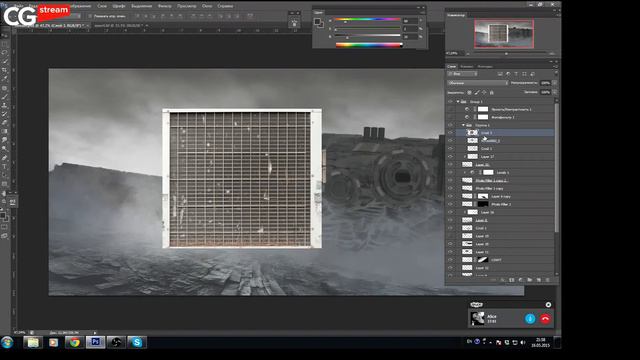Expand the Layer 37 disclosure arrow

[464, 156]
